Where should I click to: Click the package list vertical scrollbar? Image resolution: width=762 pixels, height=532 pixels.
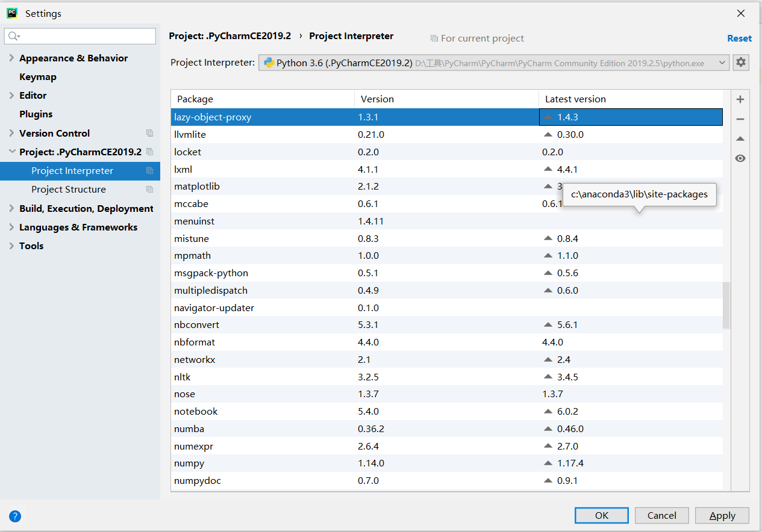726,305
